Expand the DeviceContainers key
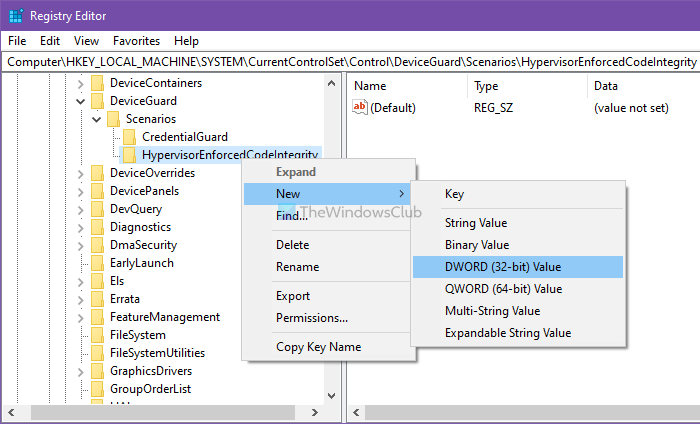 [80, 83]
